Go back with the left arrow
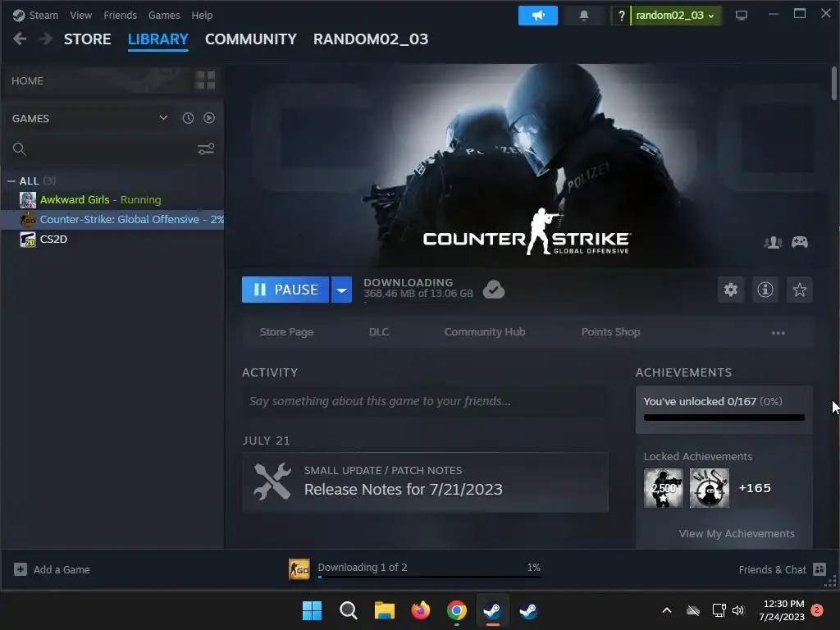Viewport: 840px width, 630px height. [20, 39]
